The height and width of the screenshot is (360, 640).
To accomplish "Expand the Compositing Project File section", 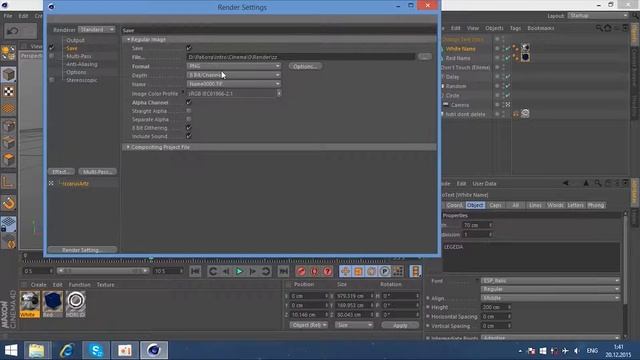I will tap(128, 147).
